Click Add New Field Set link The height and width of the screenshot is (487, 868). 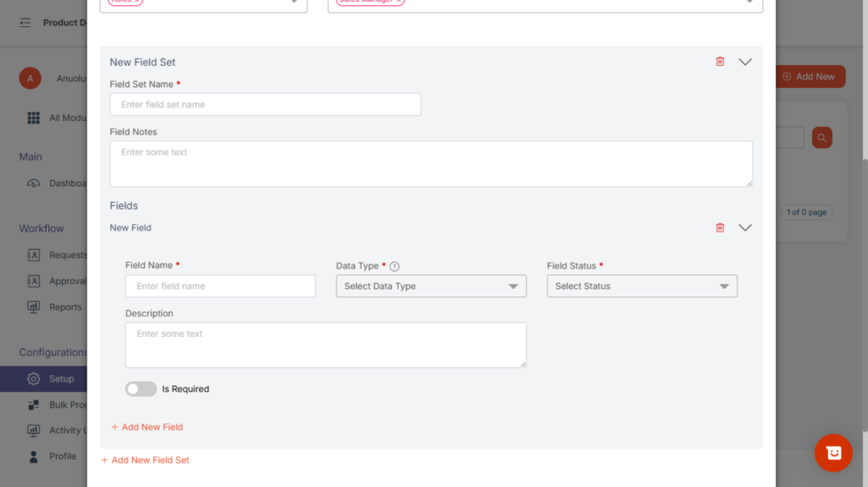[146, 460]
